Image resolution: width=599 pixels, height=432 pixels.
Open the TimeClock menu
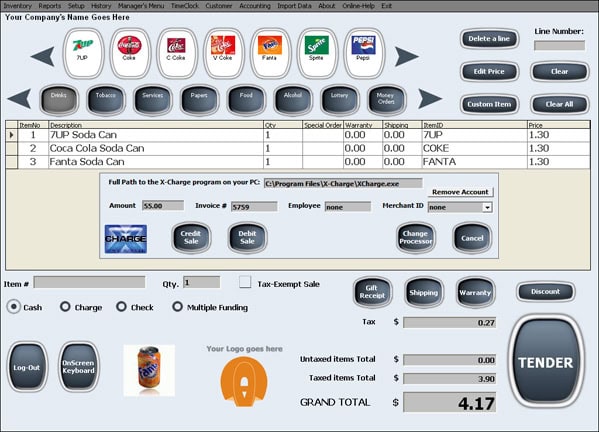click(185, 6)
